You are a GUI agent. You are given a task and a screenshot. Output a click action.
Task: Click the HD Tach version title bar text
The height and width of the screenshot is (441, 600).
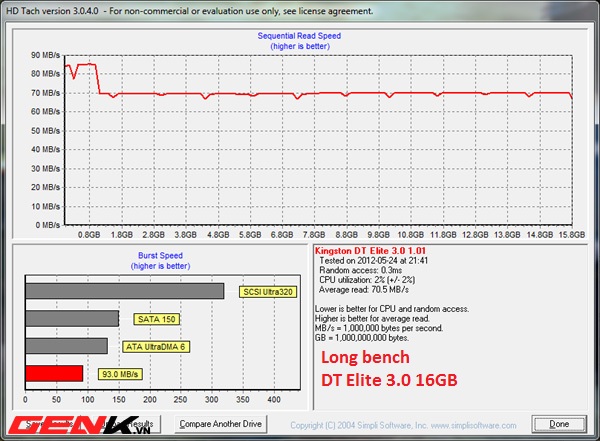pyautogui.click(x=189, y=11)
